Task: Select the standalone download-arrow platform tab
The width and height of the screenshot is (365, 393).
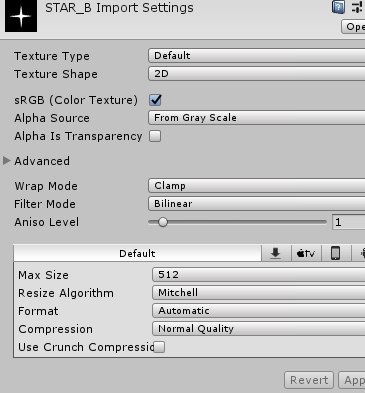Action: [276, 254]
